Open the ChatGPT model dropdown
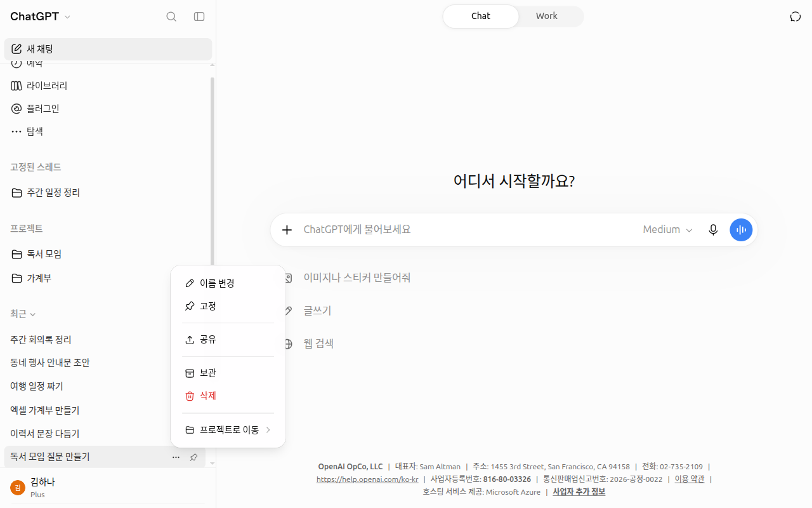This screenshot has height=508, width=812. pyautogui.click(x=41, y=17)
